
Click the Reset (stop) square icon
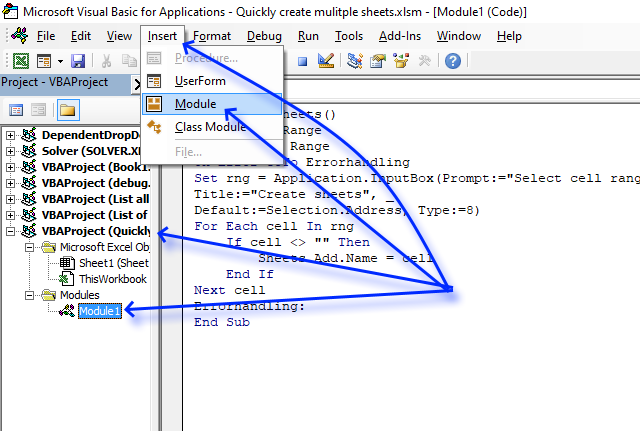tap(302, 62)
